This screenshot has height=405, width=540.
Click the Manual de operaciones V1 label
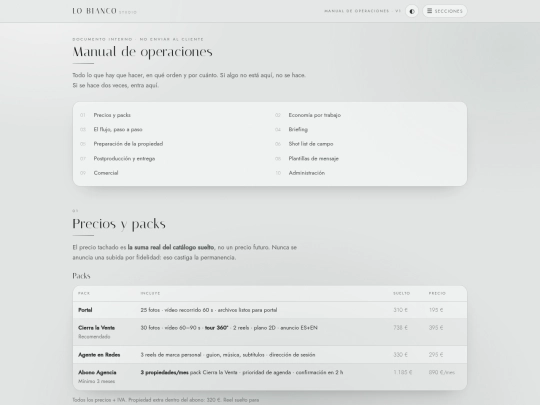pyautogui.click(x=362, y=11)
